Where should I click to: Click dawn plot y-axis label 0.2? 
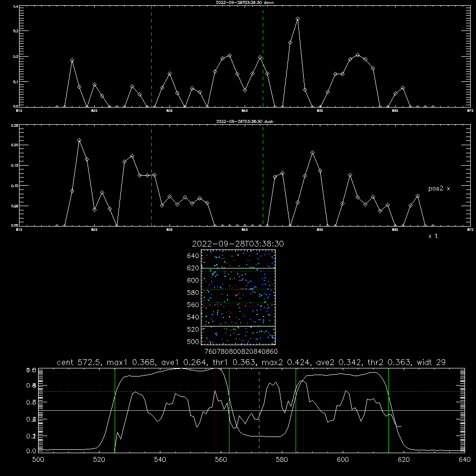15,57
